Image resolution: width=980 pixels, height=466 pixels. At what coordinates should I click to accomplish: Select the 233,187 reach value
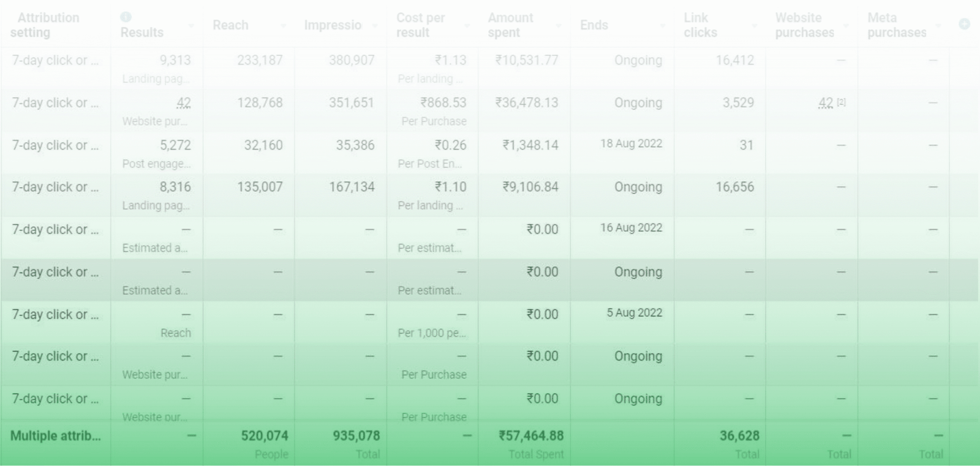(x=260, y=60)
